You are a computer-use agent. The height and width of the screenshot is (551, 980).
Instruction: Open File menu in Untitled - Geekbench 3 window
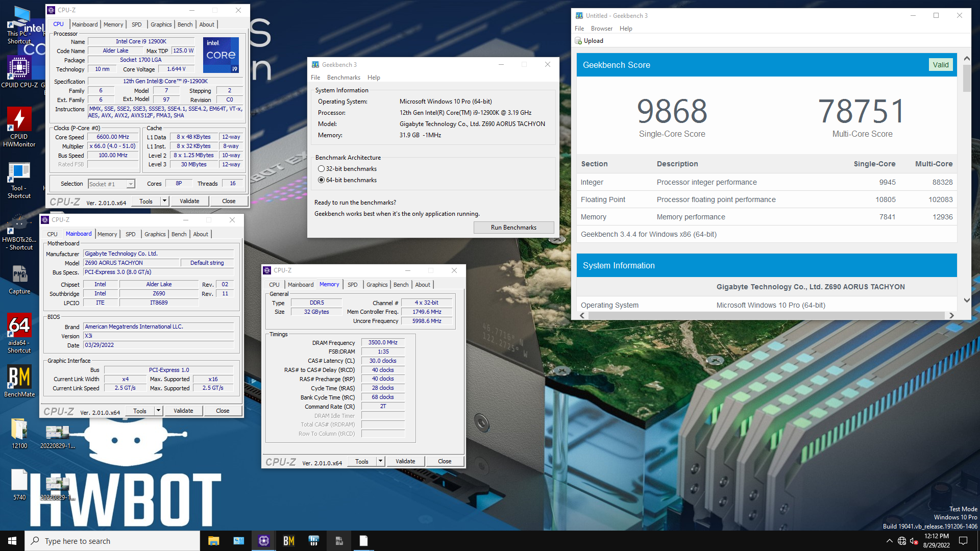(x=579, y=29)
